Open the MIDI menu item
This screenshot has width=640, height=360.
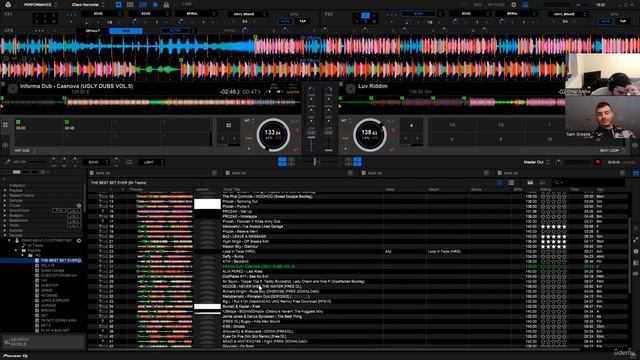coord(477,4)
